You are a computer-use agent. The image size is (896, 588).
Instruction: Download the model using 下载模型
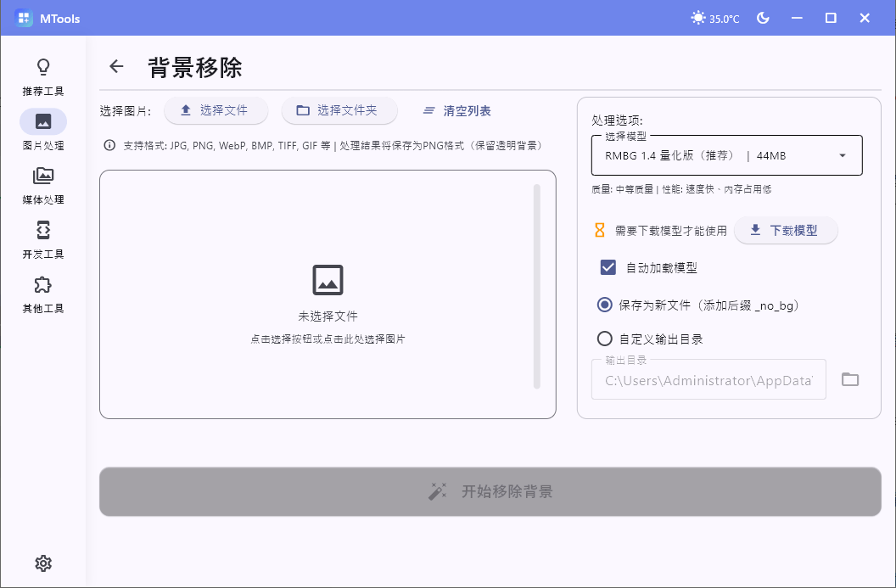[786, 230]
